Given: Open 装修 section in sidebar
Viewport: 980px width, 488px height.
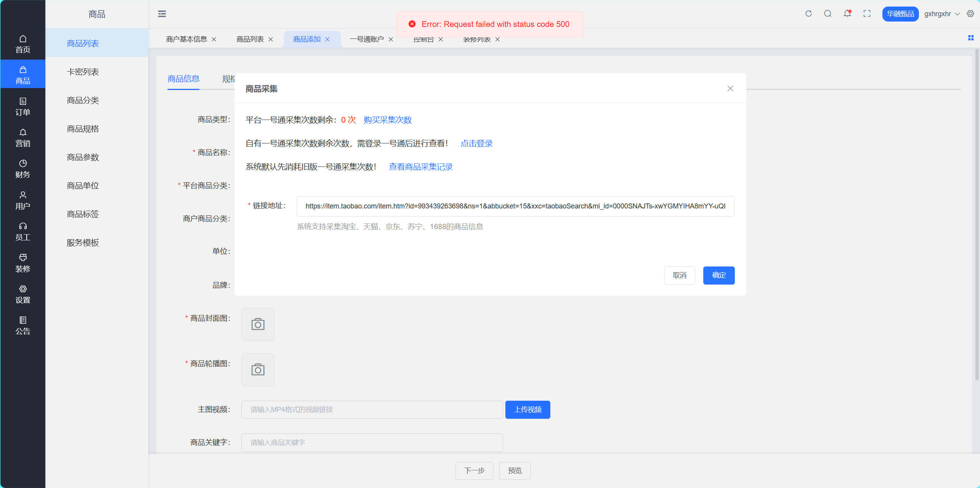Looking at the screenshot, I should [x=23, y=263].
